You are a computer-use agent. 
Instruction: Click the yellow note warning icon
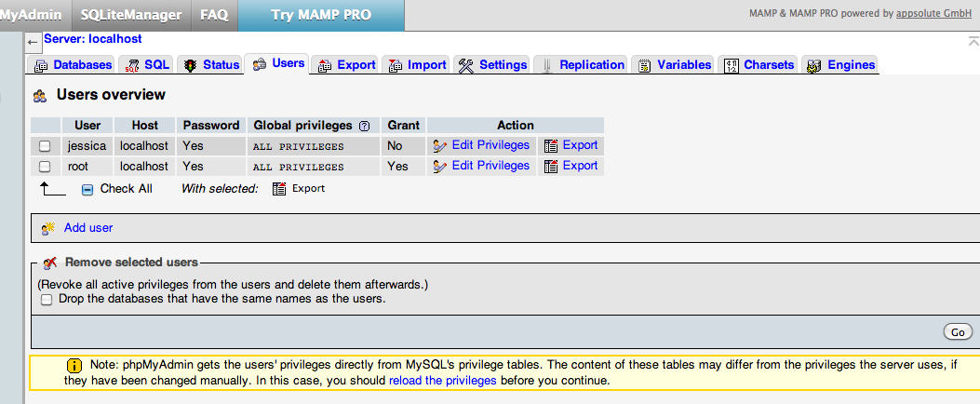pyautogui.click(x=74, y=365)
